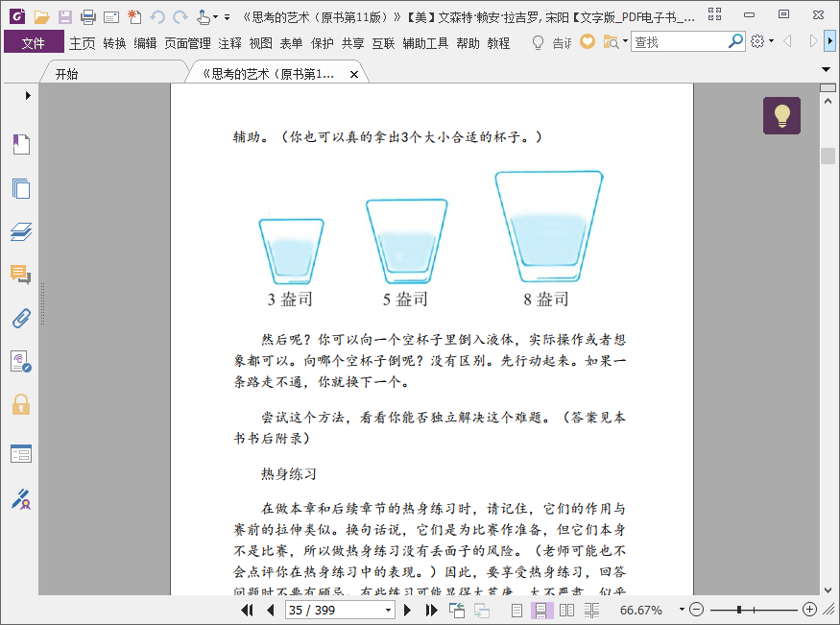
Task: Click the orange heart favorite icon
Action: [x=588, y=41]
